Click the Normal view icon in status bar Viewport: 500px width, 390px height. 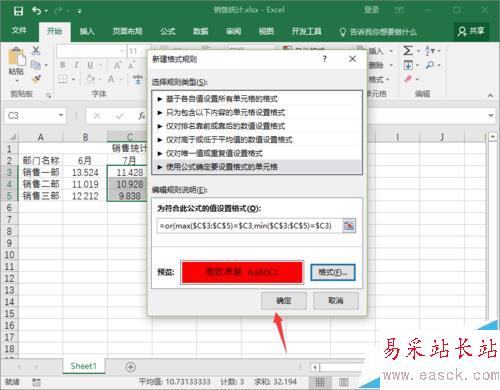click(320, 382)
